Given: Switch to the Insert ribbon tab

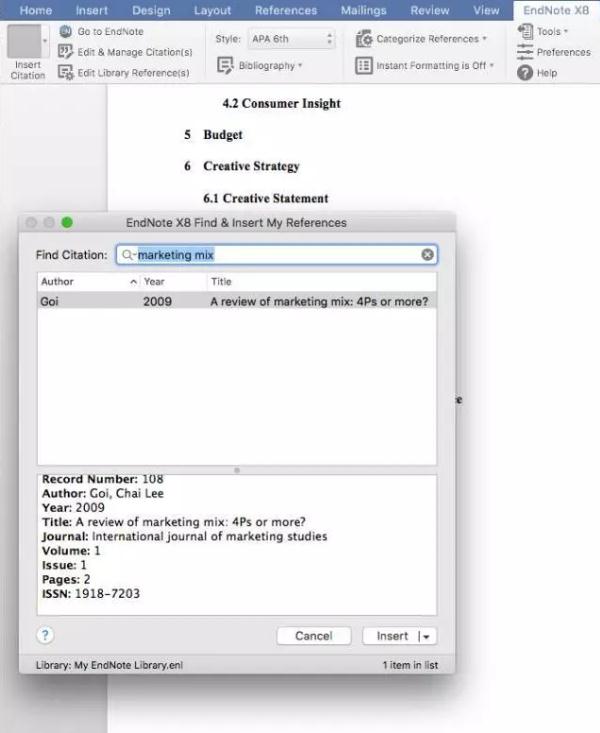Looking at the screenshot, I should 92,10.
